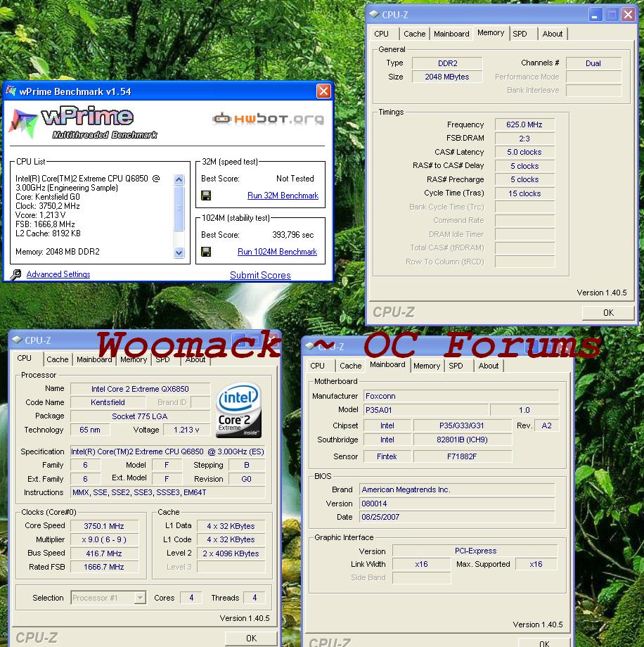Click the Graphic Interface Version PCI-Express
Viewport: 644px width, 647px height.
tap(475, 551)
